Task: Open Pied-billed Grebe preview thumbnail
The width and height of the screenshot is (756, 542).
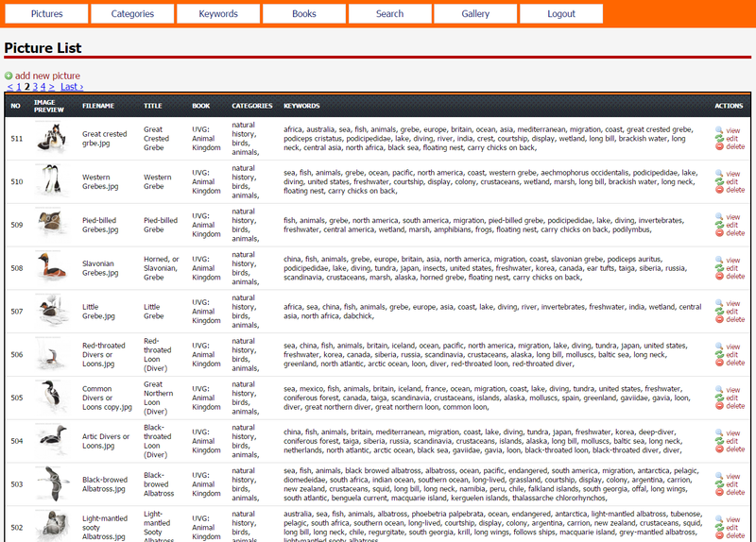Action: click(x=52, y=225)
